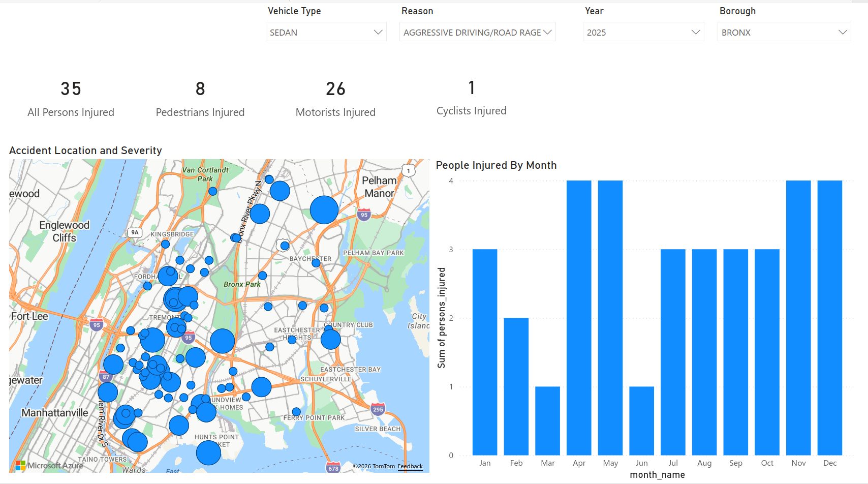Click the Jan bar in monthly chart
Image resolution: width=868 pixels, height=484 pixels.
click(x=485, y=352)
